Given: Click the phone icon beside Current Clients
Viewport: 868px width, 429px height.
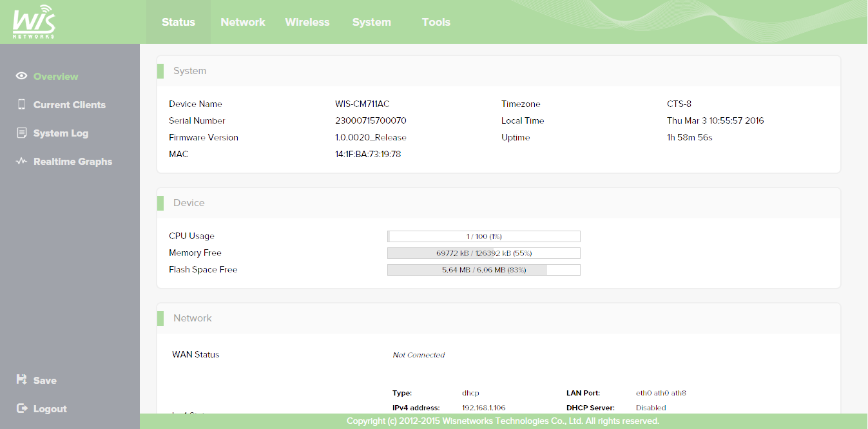Looking at the screenshot, I should point(21,104).
